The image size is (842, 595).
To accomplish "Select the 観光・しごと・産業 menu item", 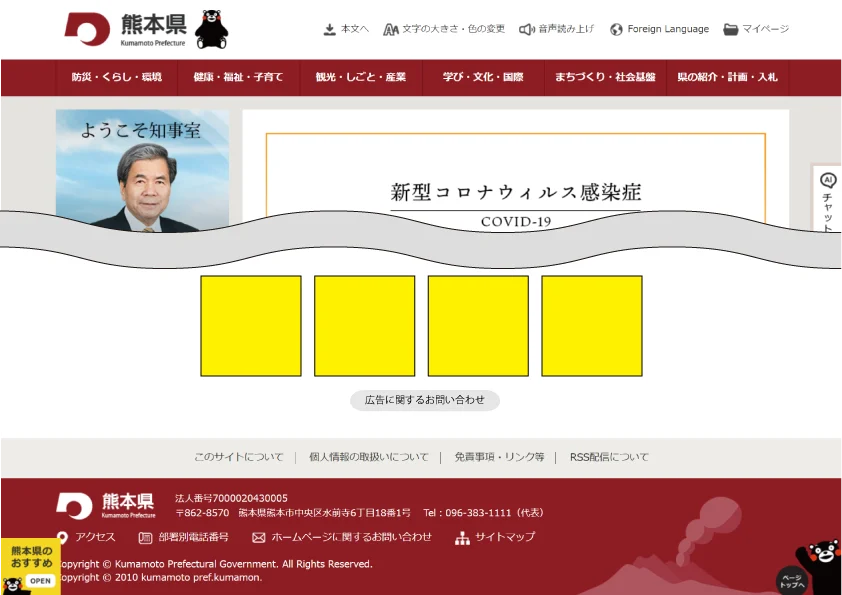I will (360, 77).
